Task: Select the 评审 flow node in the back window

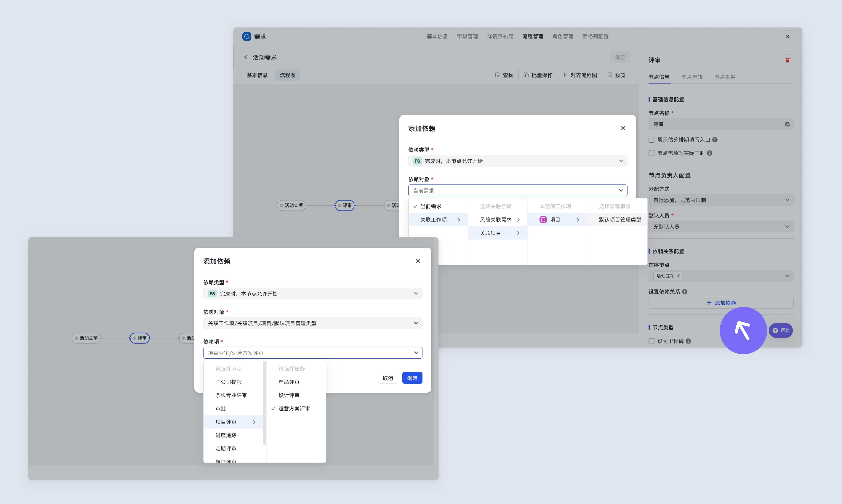Action: coord(345,206)
